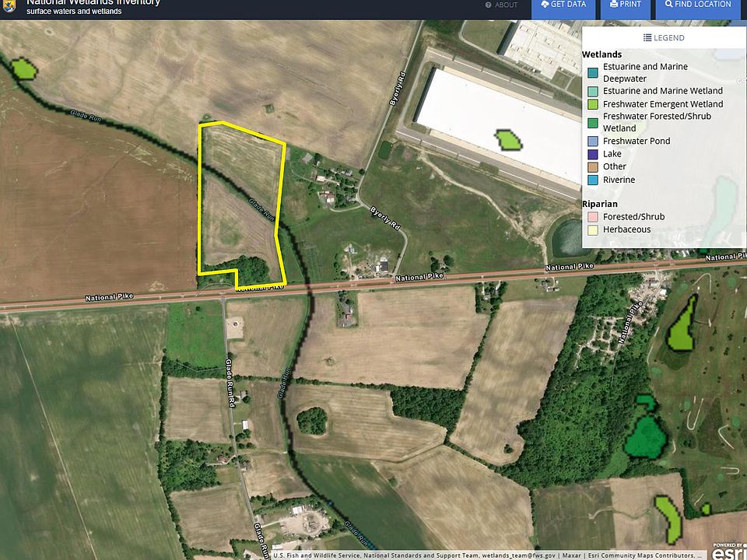Click the Riparian Forested/Shrub pink swatch
Image resolution: width=747 pixels, height=560 pixels.
tap(593, 217)
